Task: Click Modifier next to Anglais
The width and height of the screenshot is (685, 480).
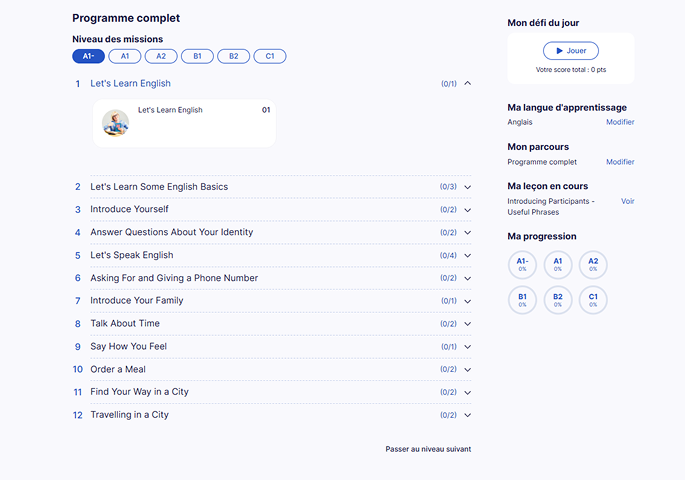Action: 620,122
